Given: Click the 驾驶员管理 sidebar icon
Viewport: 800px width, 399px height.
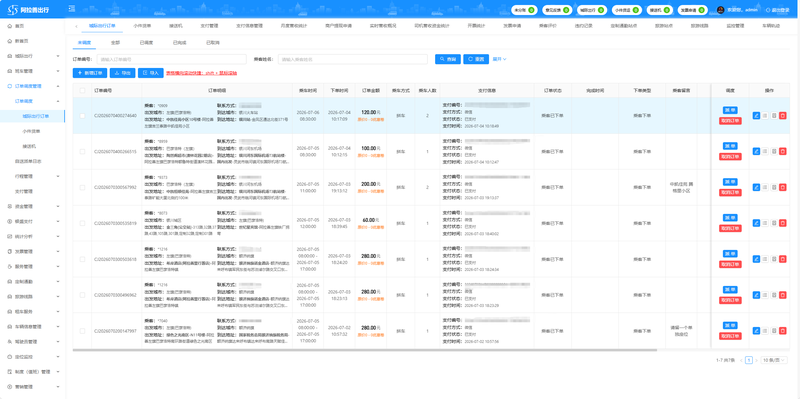Looking at the screenshot, I should [10, 341].
